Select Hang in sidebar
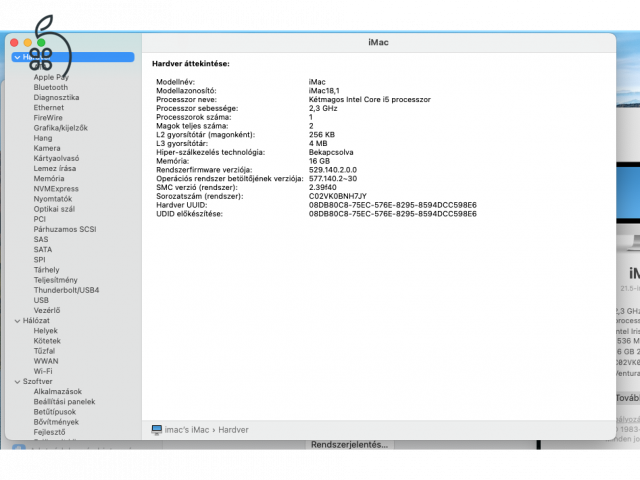The height and width of the screenshot is (480, 640). (x=43, y=138)
